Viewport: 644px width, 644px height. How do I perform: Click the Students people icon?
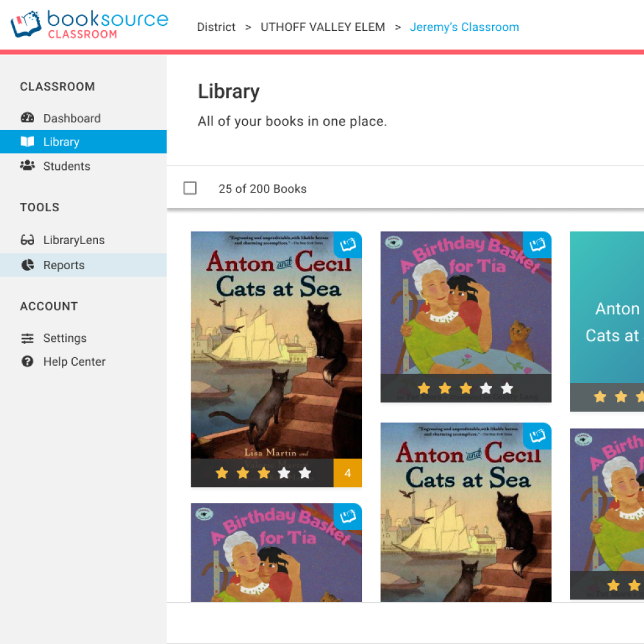[x=27, y=166]
